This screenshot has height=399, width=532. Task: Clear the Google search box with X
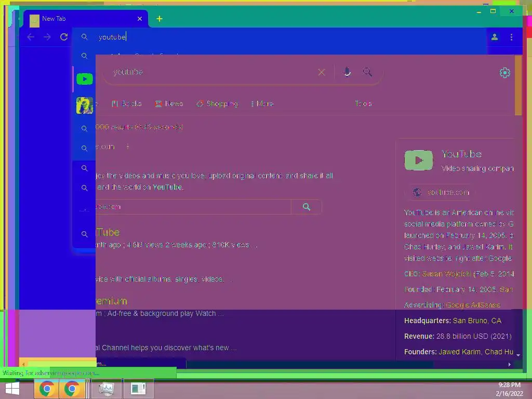[321, 72]
